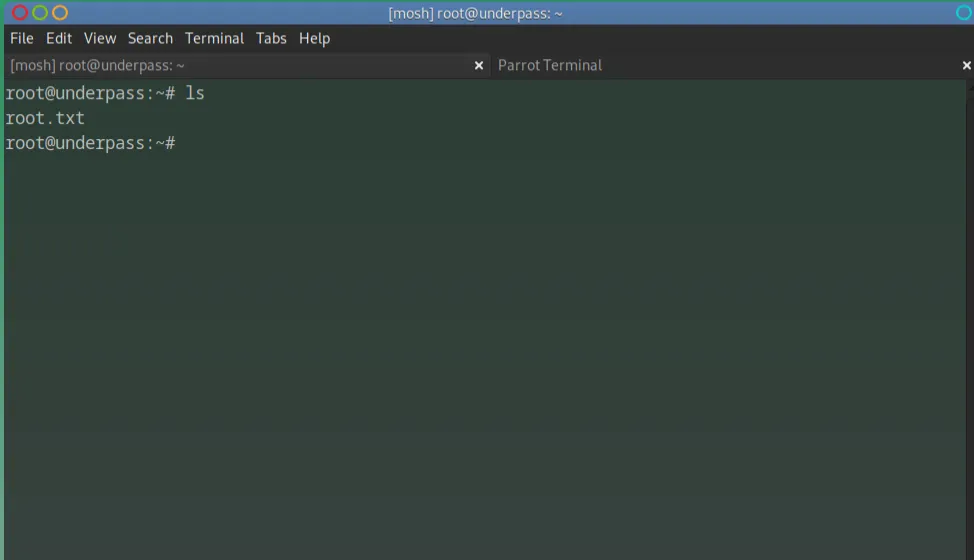Close the [mosh] root@underpass tab
974x560 pixels.
click(478, 65)
